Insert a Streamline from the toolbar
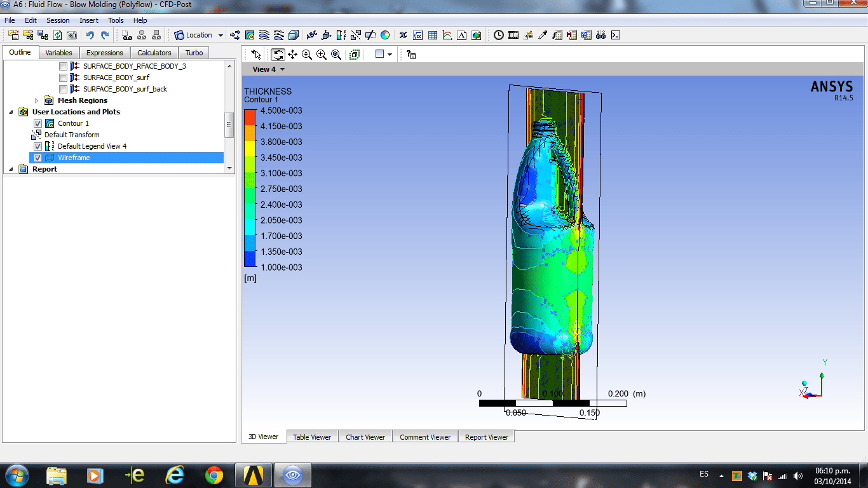868x488 pixels. click(264, 35)
